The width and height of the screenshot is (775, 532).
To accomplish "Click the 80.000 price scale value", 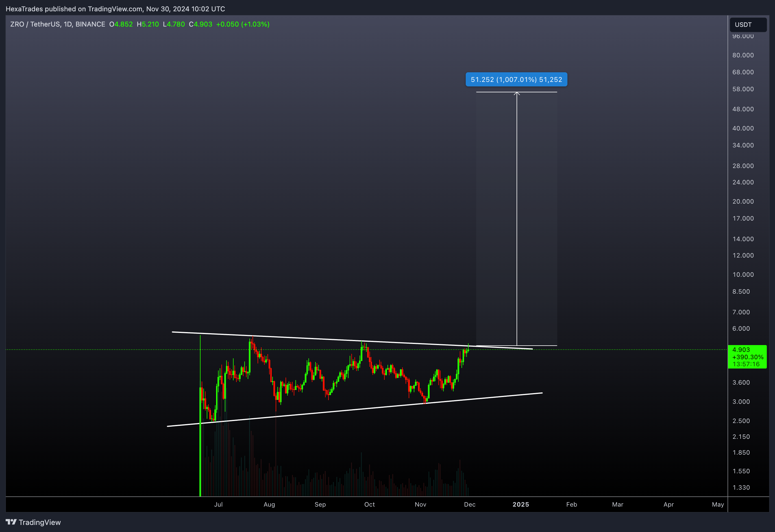I will coord(743,55).
